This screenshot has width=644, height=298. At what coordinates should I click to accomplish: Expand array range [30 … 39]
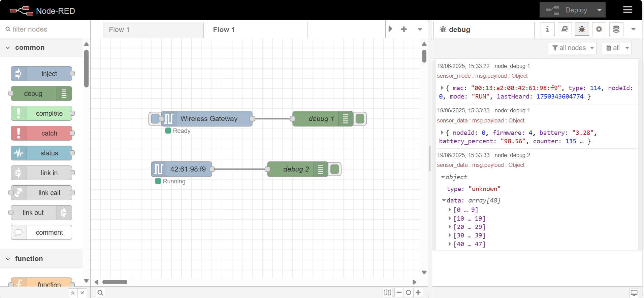[x=450, y=235]
